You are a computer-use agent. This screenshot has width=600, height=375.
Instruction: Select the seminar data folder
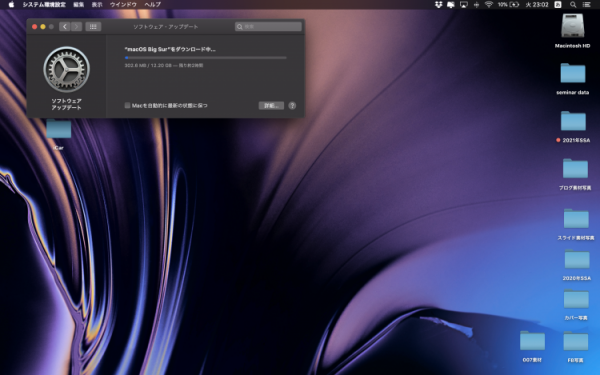point(572,73)
